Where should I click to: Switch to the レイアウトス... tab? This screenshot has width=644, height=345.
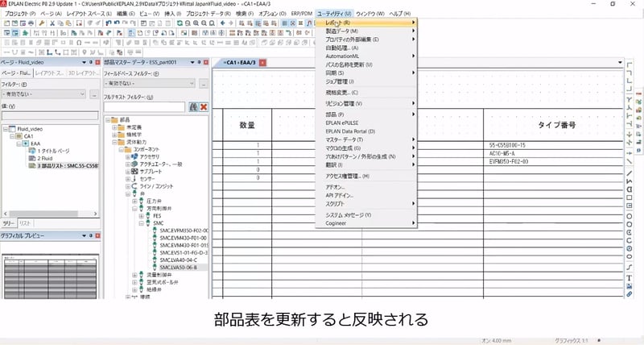(49, 73)
